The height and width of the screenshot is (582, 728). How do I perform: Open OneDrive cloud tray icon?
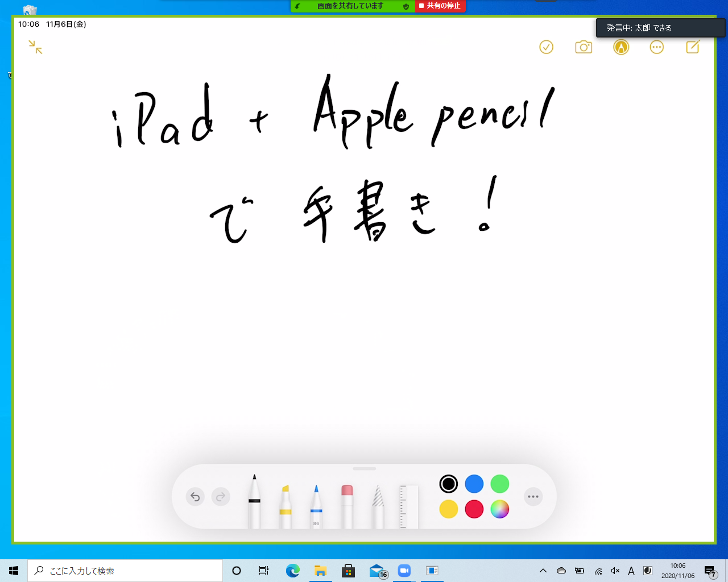(561, 571)
